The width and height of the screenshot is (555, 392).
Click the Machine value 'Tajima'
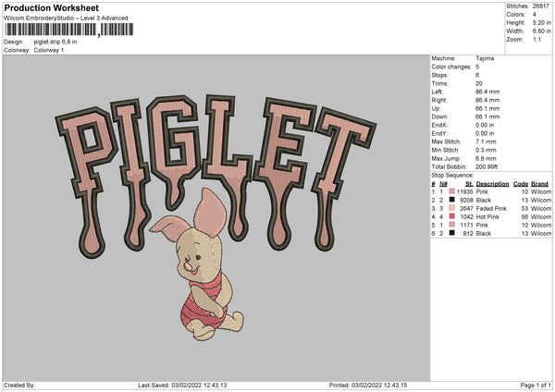[x=485, y=58]
